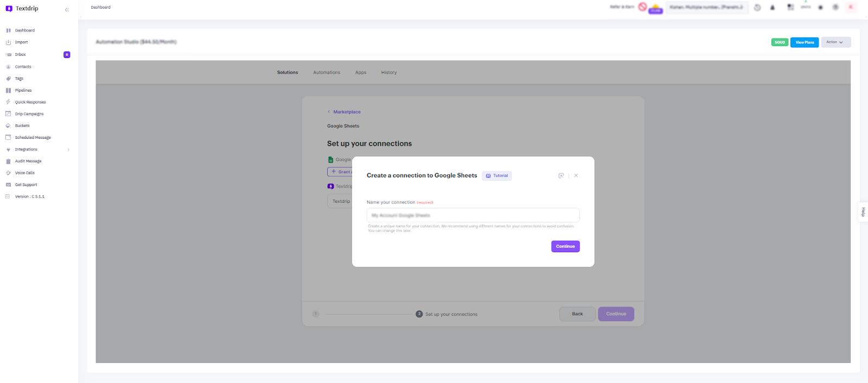The image size is (868, 383).
Task: Click the history clock icon in header
Action: (x=757, y=8)
